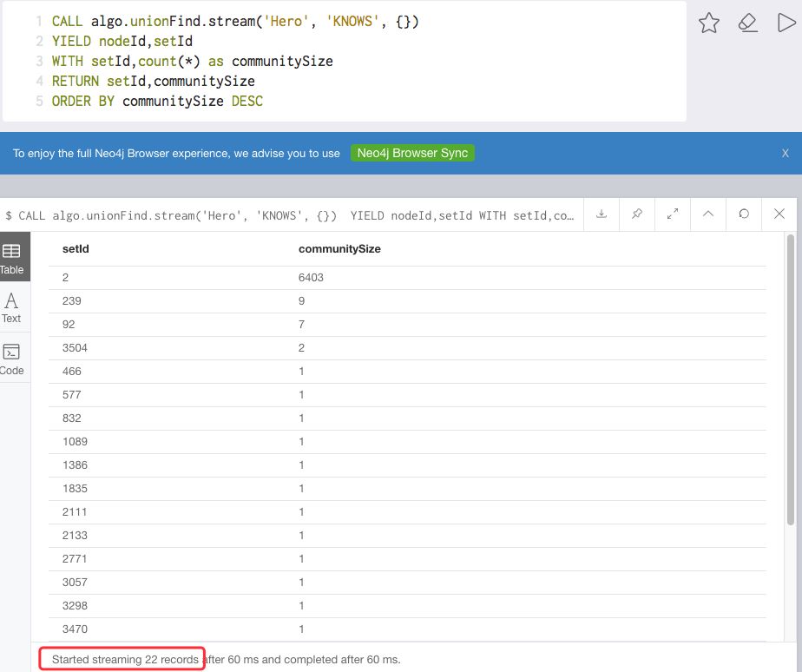Rerun the query in the result frame
The width and height of the screenshot is (802, 672).
coord(744,214)
